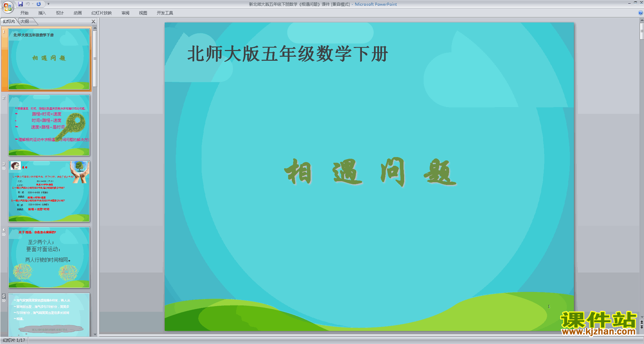
Task: Click the animation star icon beside slide 4
Action: (x=4, y=235)
